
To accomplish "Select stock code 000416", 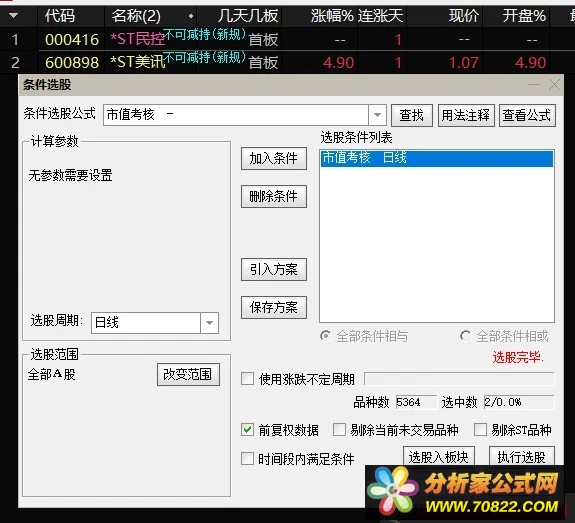I will (72, 40).
